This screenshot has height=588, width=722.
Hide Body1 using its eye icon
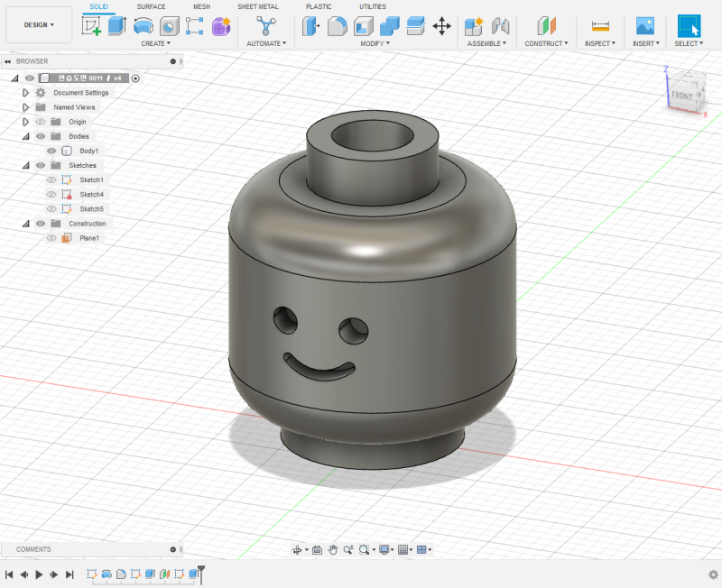click(x=51, y=151)
